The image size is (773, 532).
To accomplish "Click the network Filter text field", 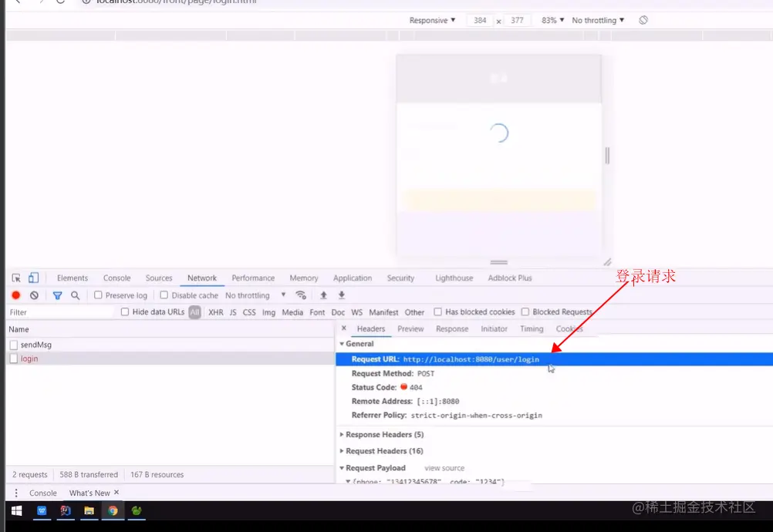I will coord(61,312).
